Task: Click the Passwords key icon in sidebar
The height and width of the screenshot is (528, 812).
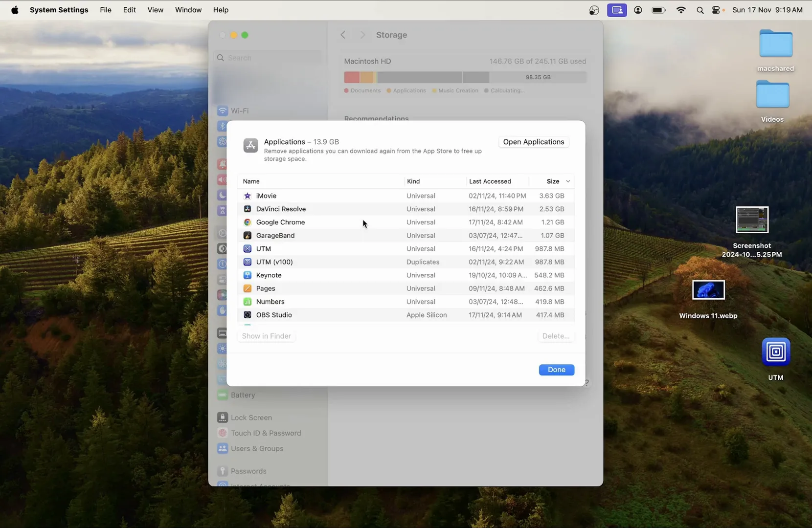Action: [223, 471]
